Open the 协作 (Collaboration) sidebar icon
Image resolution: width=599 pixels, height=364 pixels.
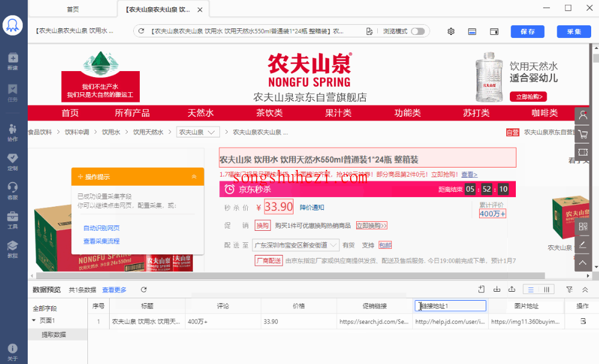coord(13,133)
